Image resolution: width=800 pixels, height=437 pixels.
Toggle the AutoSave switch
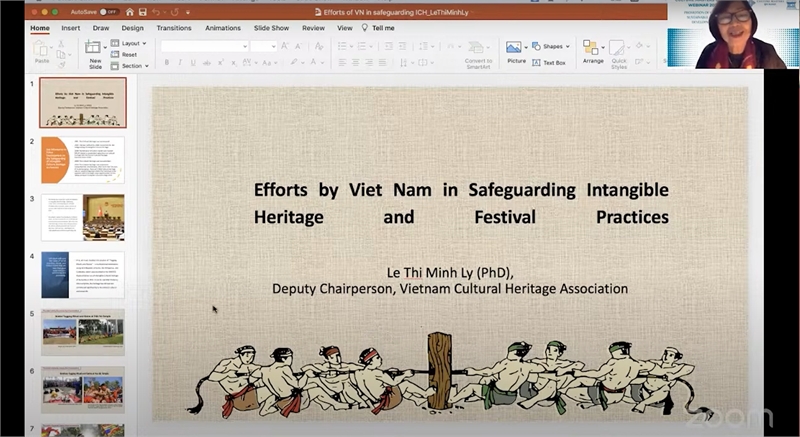point(109,12)
